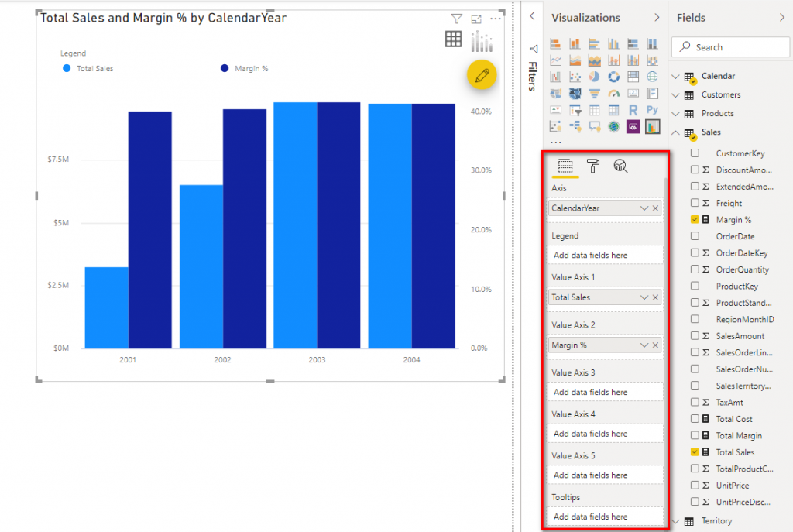The width and height of the screenshot is (793, 532).
Task: Uncheck the Total Sales field checkbox
Action: point(695,452)
